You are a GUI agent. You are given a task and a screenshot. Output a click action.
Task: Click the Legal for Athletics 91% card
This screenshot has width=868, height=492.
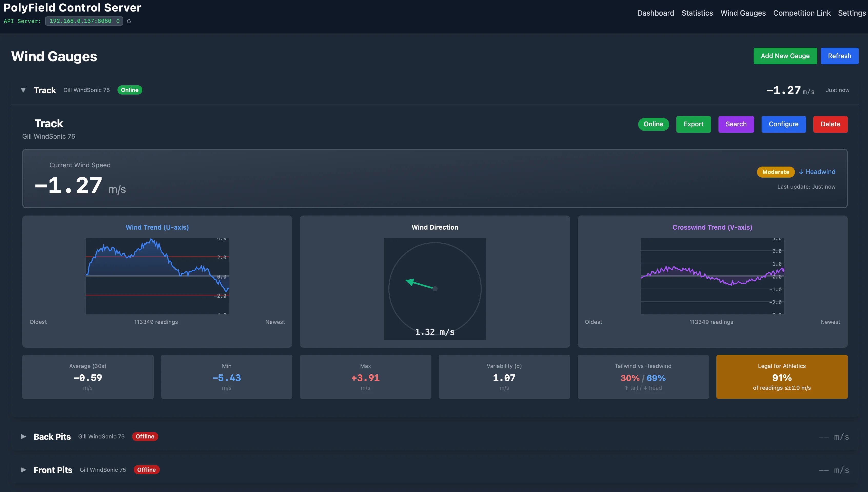782,376
